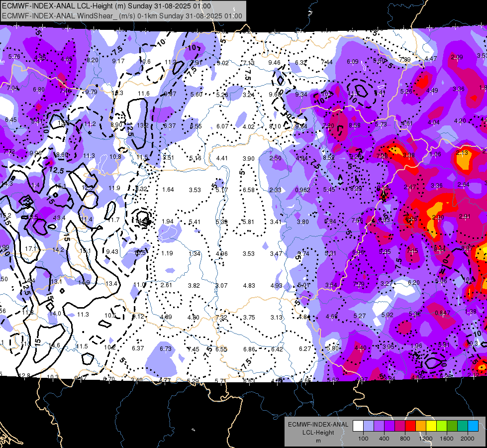Click the wind shear value 6.58

(248, 190)
